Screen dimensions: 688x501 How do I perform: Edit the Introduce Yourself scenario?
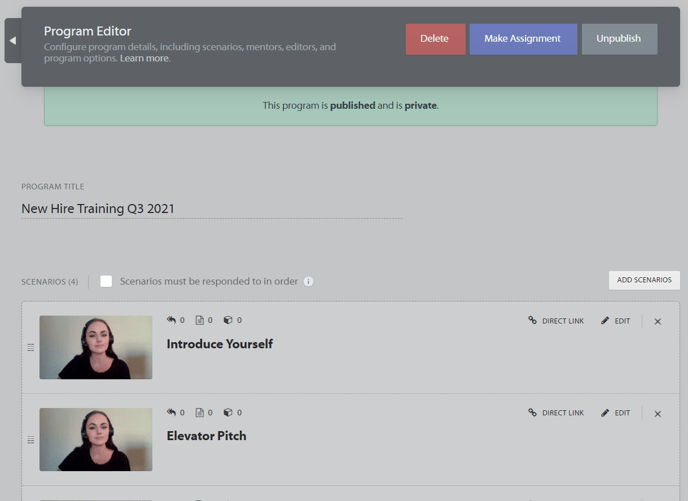pyautogui.click(x=616, y=321)
